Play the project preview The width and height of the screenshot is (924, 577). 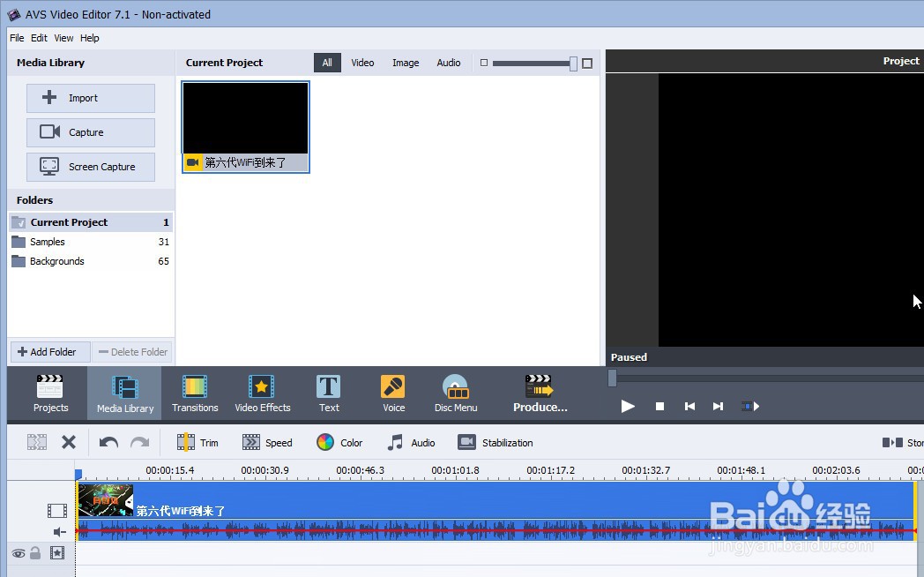tap(628, 407)
